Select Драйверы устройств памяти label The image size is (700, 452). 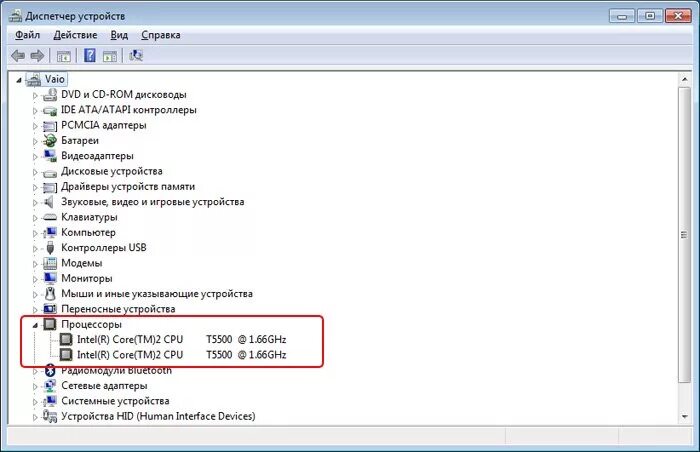pos(128,187)
